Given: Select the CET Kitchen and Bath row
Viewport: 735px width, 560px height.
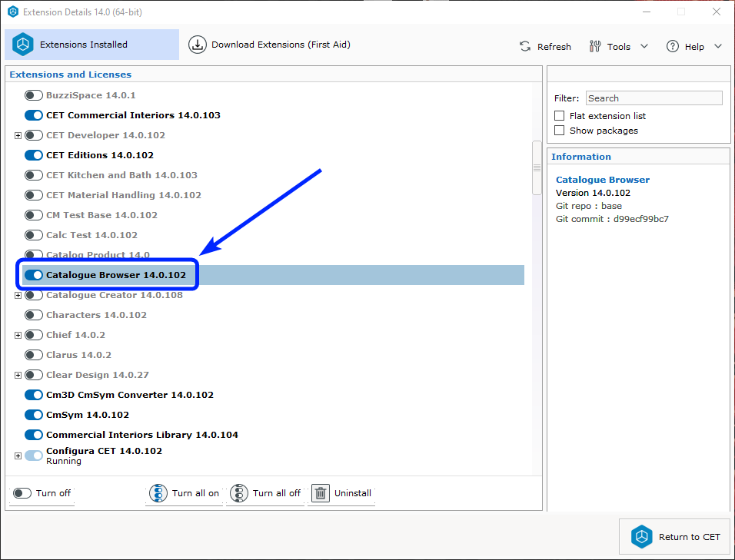Looking at the screenshot, I should click(122, 175).
